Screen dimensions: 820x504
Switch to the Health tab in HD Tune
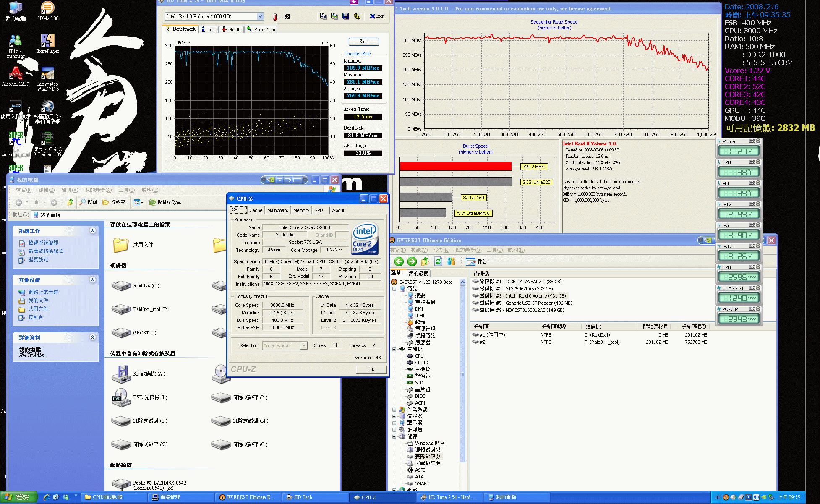231,29
